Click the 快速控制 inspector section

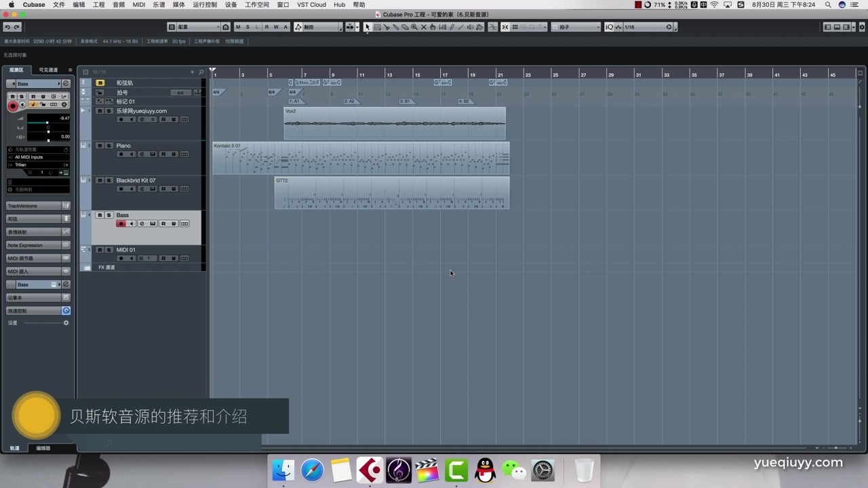[x=39, y=310]
